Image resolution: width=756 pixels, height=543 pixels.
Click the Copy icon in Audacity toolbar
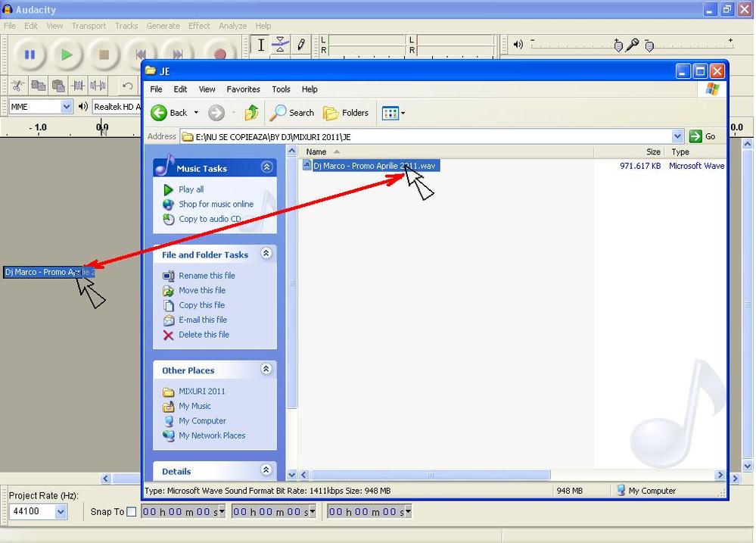click(x=38, y=86)
